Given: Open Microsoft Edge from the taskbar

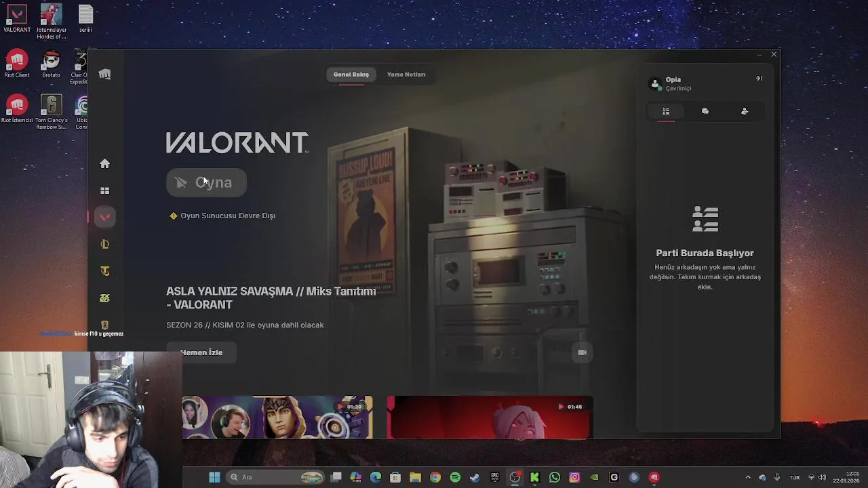Looking at the screenshot, I should [x=376, y=477].
